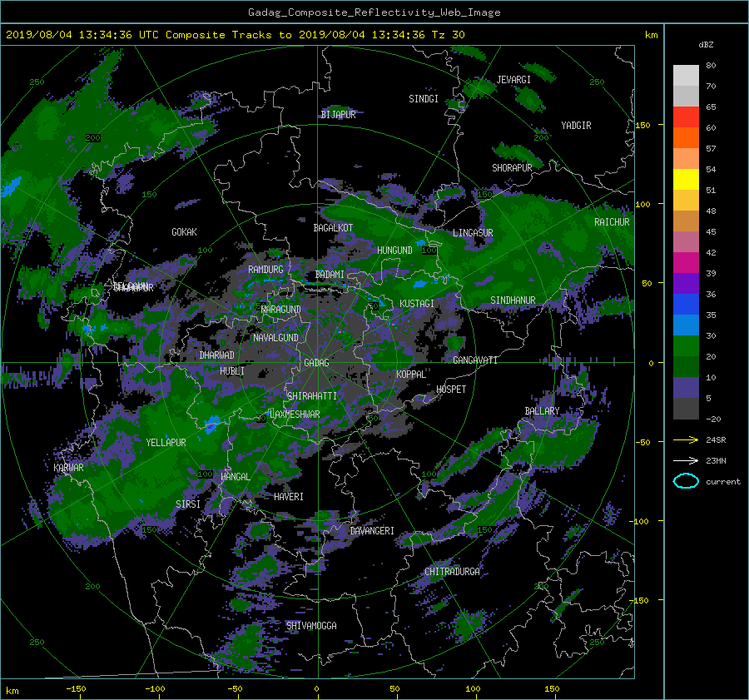This screenshot has height=700, width=749.
Task: Click the blue 35 dBZ color swatch
Action: [x=686, y=305]
